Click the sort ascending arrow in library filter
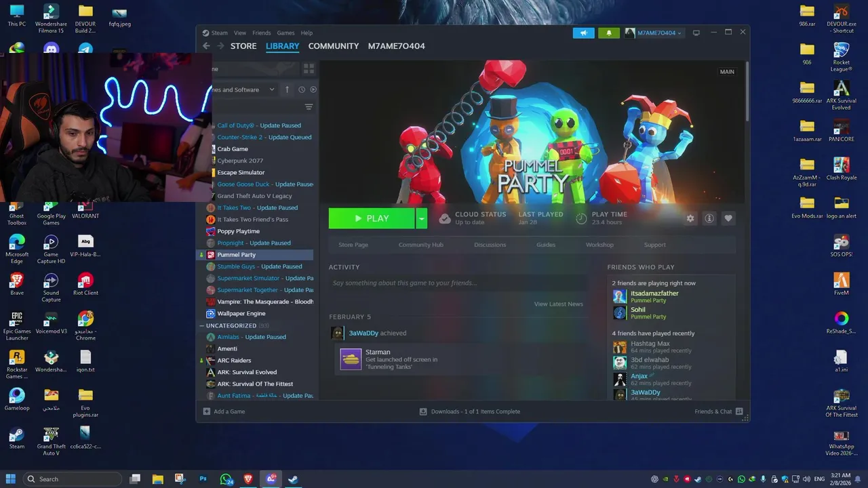Screen dimensions: 868x488 (287, 89)
